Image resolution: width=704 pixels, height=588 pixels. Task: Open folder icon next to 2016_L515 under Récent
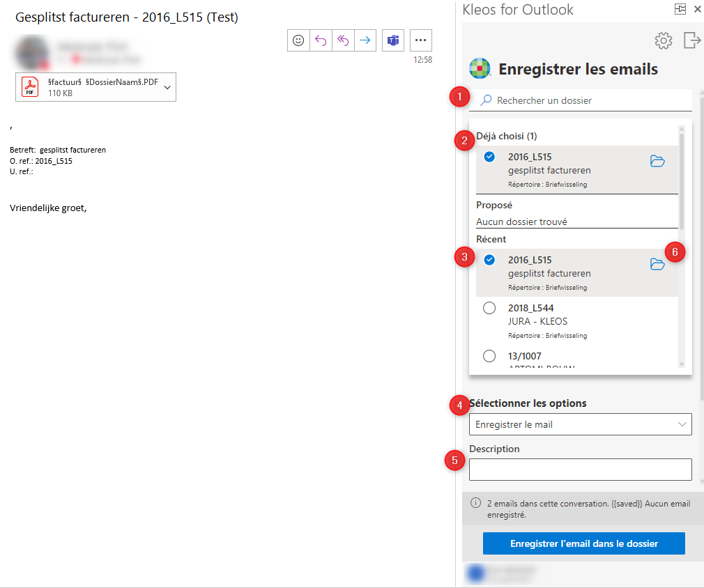point(657,264)
